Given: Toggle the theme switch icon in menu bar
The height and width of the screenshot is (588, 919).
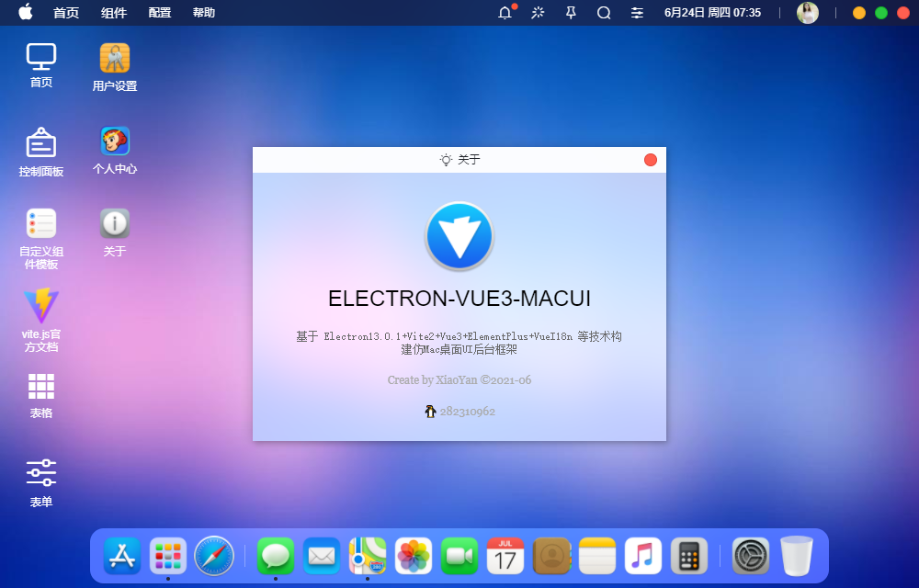Looking at the screenshot, I should coord(538,13).
